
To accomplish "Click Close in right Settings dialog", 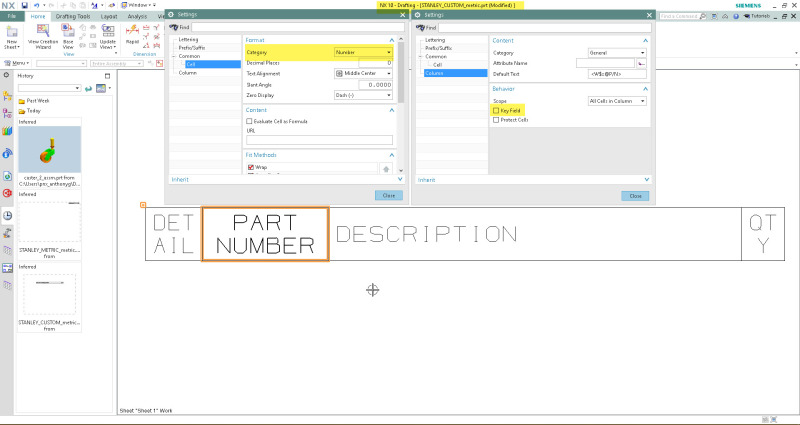I will click(635, 196).
